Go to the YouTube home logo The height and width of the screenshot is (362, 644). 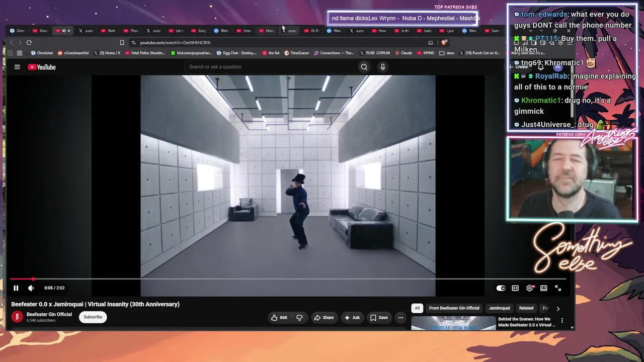click(x=42, y=67)
